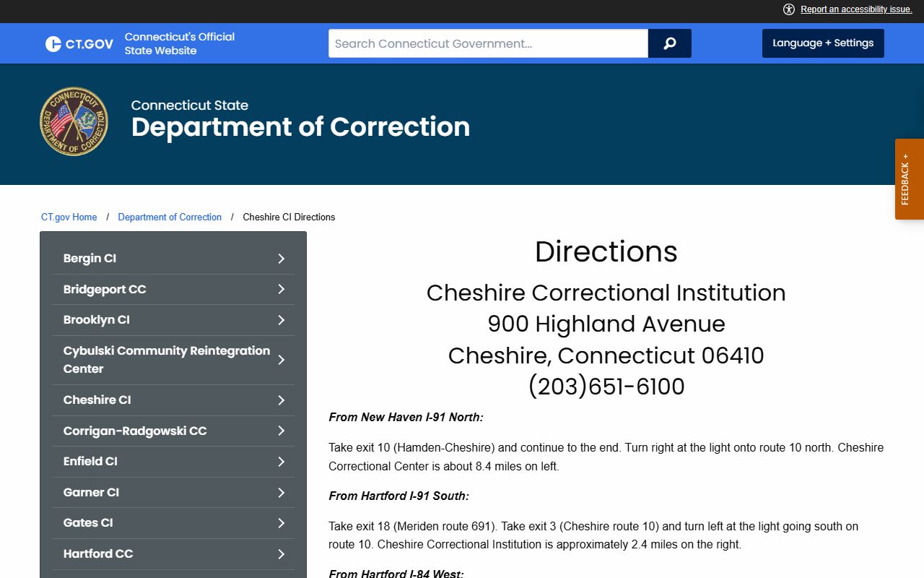Viewport: 924px width, 578px height.
Task: Expand the Cybulski Community Reintegration chevron
Action: tap(282, 360)
